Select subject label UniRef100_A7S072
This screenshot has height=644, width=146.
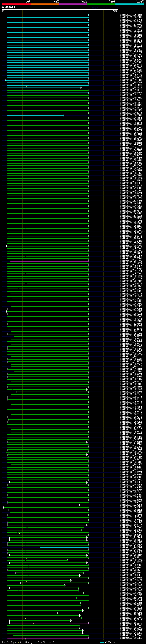[131, 125]
